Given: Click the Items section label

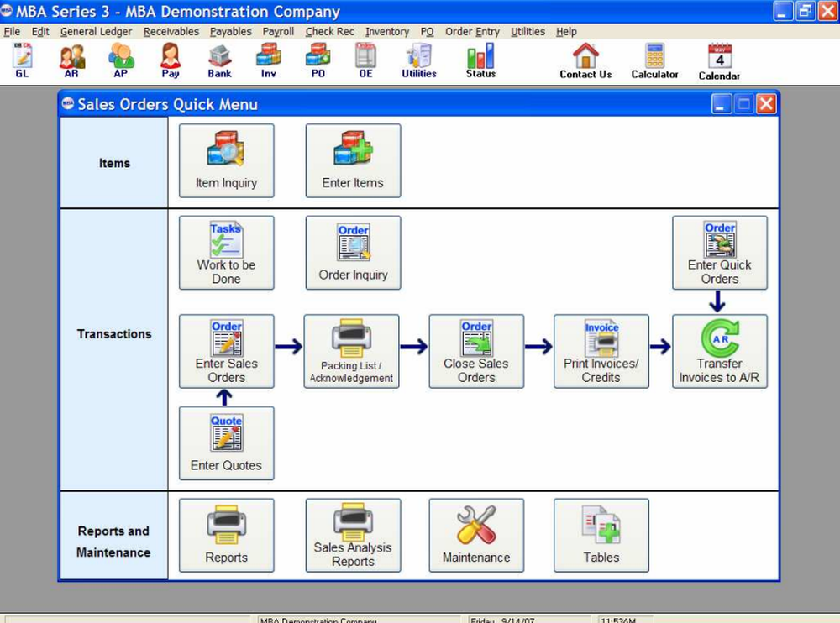Looking at the screenshot, I should click(114, 163).
